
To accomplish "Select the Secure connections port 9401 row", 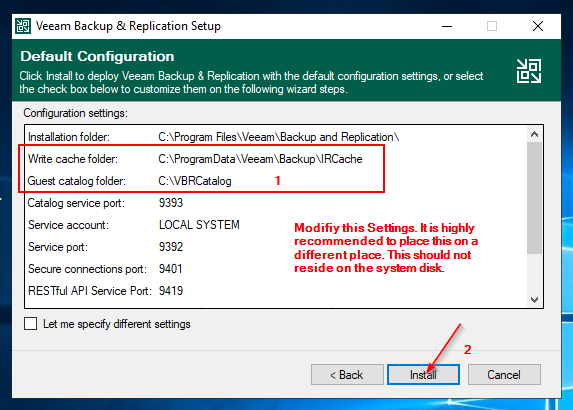I will [x=276, y=269].
